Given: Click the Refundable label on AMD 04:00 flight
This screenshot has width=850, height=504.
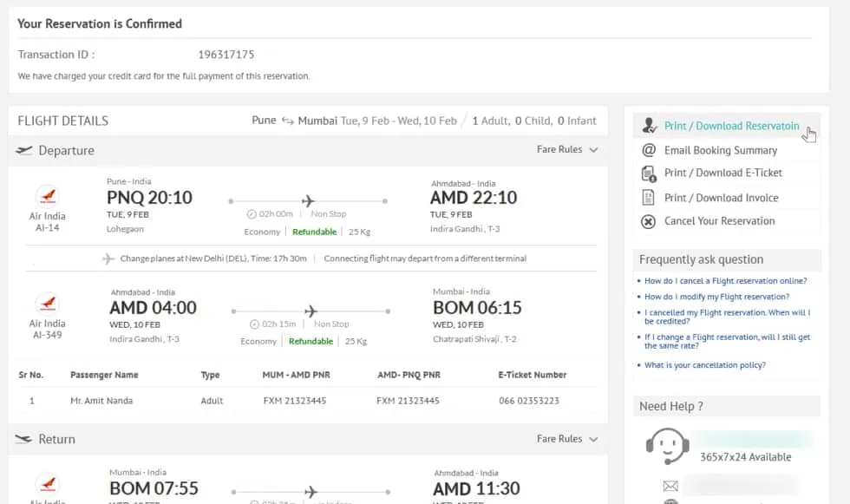Looking at the screenshot, I should pyautogui.click(x=311, y=342).
